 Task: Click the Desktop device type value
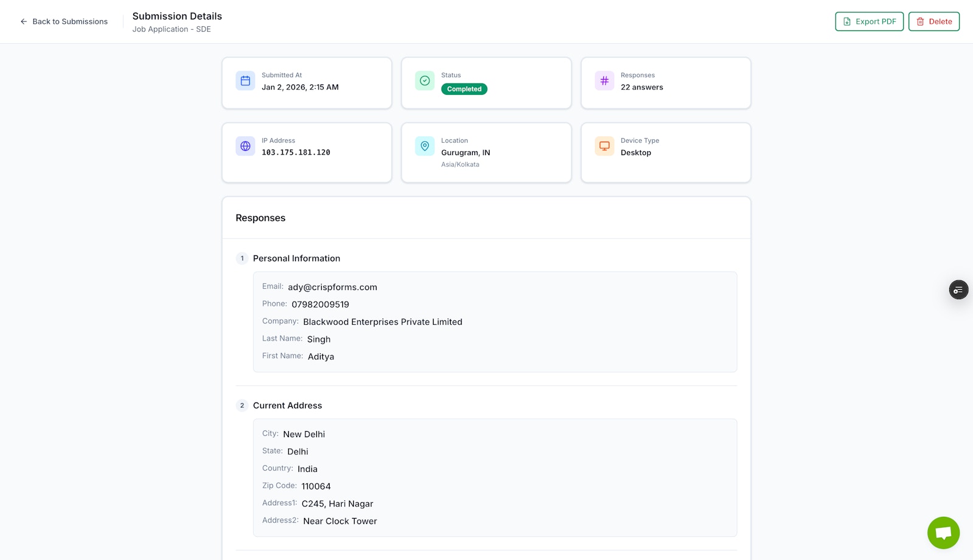(636, 153)
